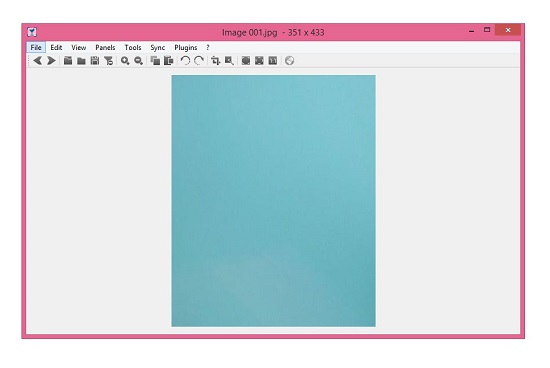
Task: Click the fit-to-frame toolbar icon
Action: tap(259, 61)
